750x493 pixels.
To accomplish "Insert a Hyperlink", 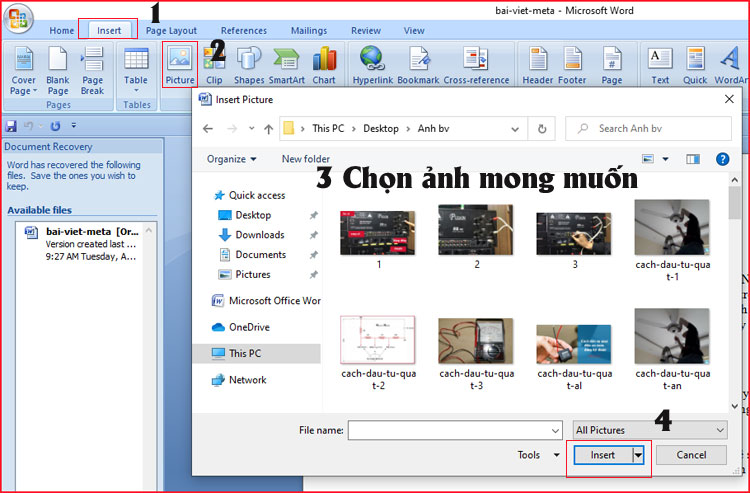I will coord(373,65).
